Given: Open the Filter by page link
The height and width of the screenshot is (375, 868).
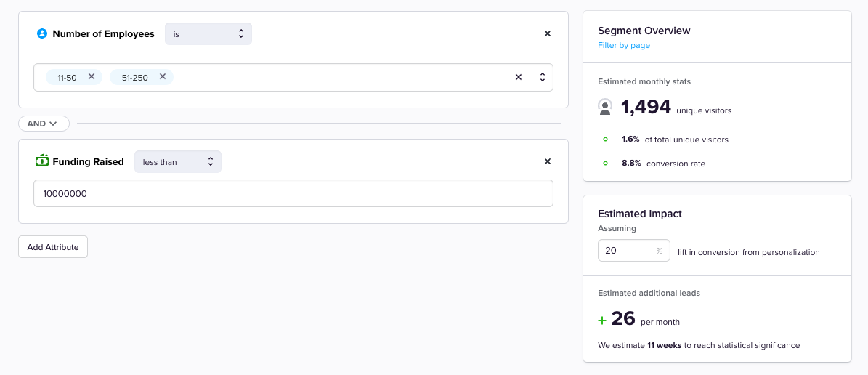Looking at the screenshot, I should click(624, 45).
